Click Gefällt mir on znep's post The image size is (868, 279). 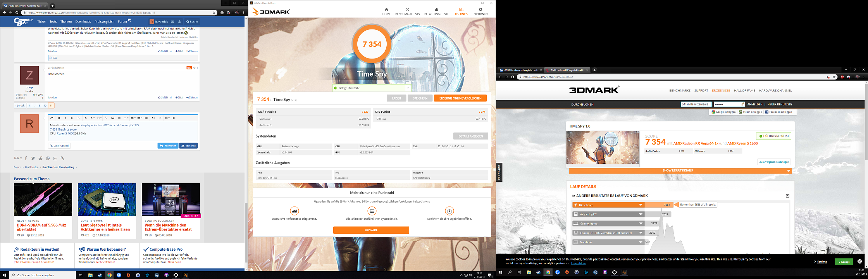click(165, 98)
